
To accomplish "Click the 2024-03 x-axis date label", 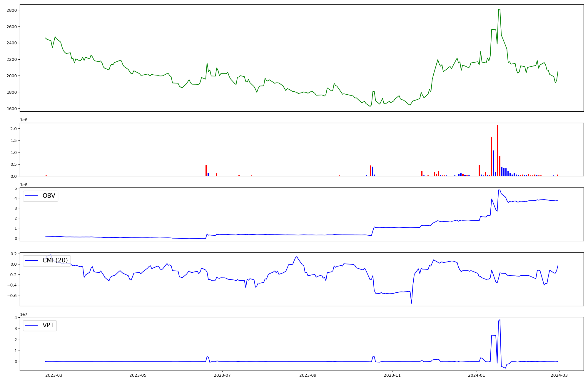I will point(559,375).
